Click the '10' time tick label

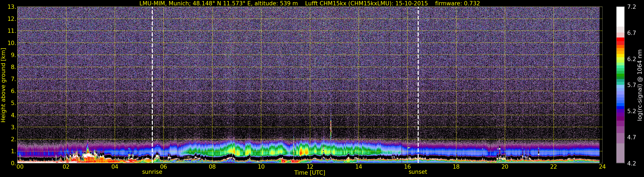click(x=261, y=167)
